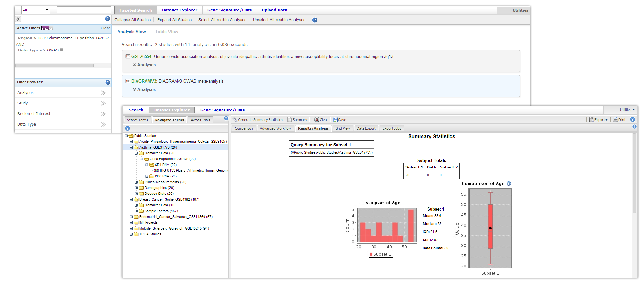
Task: Open the Export dropdown menu
Action: [x=598, y=120]
